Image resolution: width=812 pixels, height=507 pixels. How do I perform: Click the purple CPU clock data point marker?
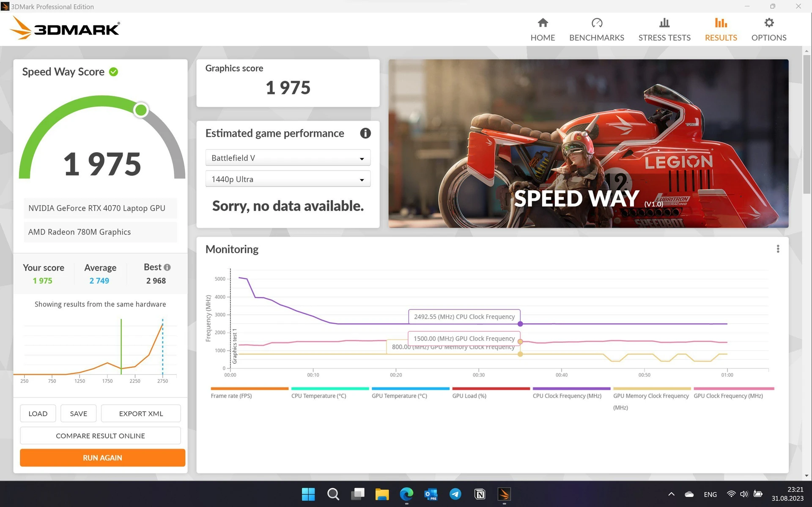click(520, 324)
